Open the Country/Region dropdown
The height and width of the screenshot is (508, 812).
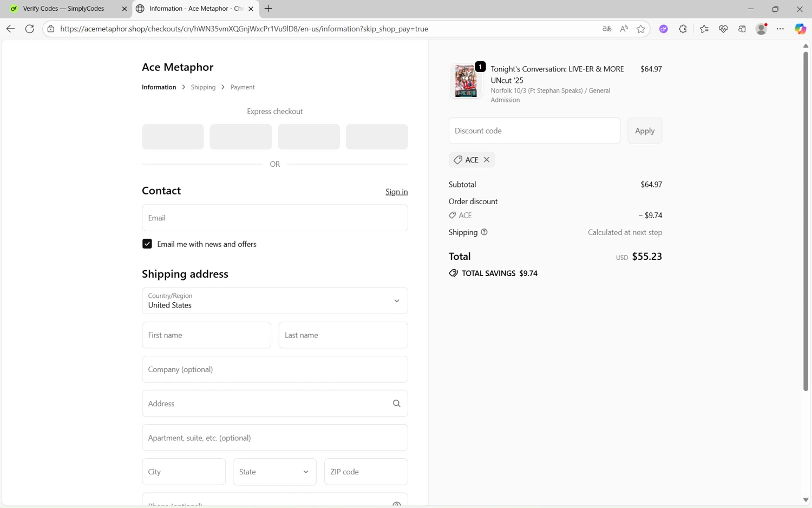tap(275, 301)
